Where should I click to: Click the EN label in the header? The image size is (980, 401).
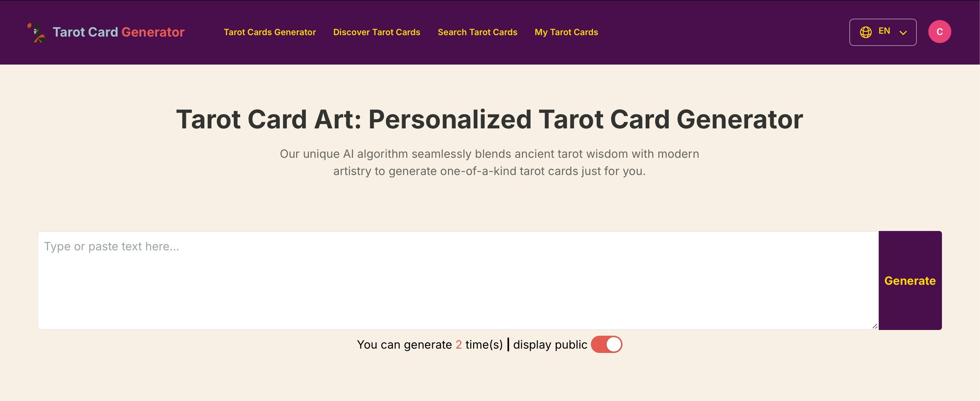point(884,31)
